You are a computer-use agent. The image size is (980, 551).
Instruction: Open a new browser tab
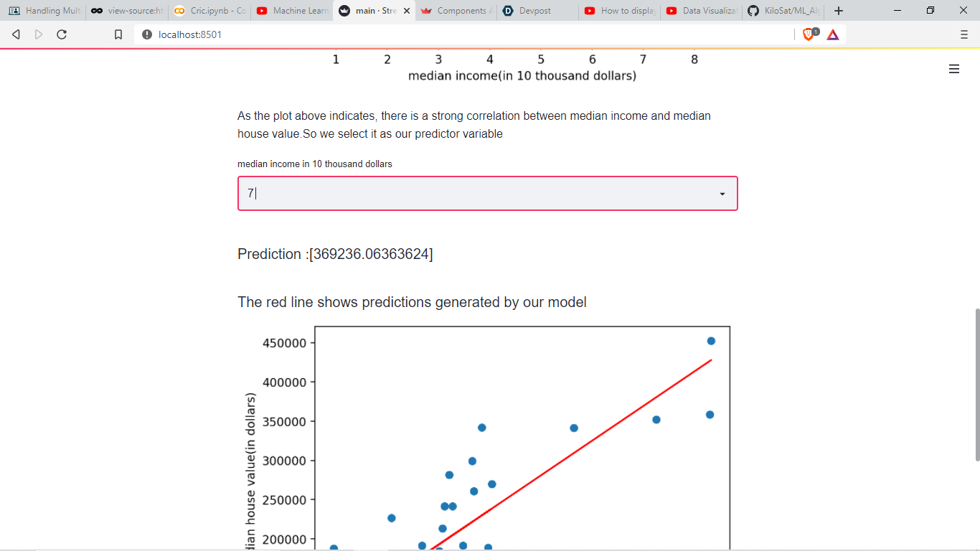[x=838, y=11]
